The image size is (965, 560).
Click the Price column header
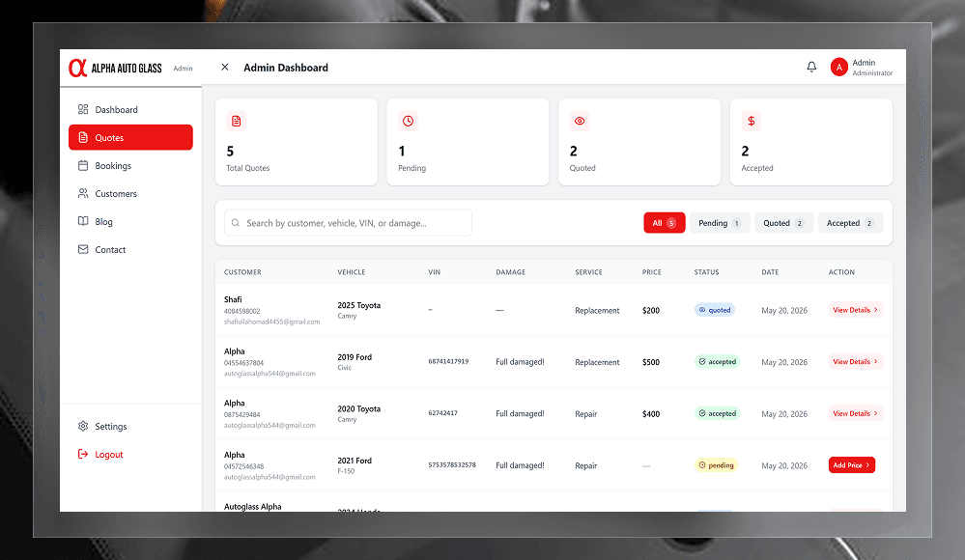[x=652, y=272]
